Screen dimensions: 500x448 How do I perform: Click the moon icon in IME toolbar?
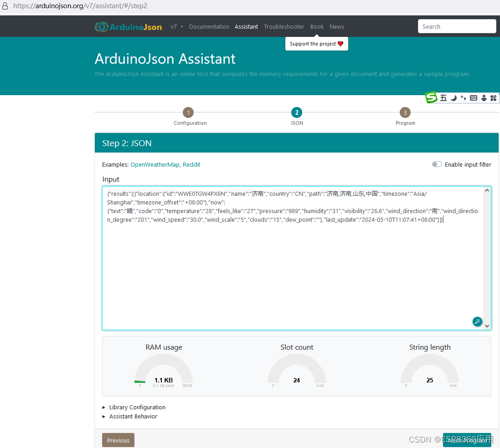pos(454,98)
